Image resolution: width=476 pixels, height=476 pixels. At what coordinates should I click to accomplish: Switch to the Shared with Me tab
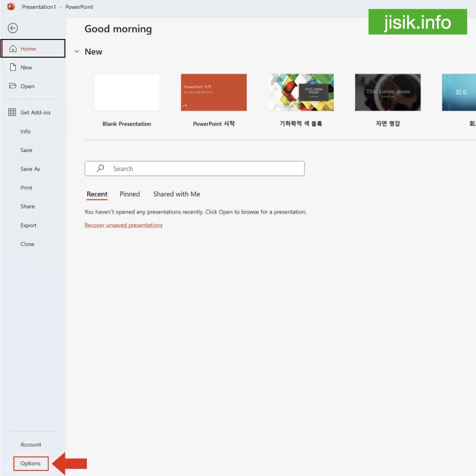(177, 194)
